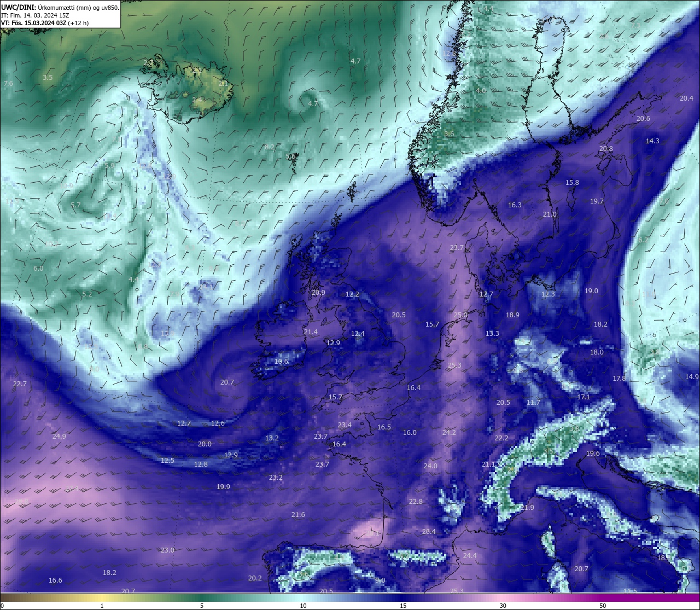This screenshot has width=700, height=610.
Task: Click the color scale tick label '15'
Action: click(x=402, y=606)
